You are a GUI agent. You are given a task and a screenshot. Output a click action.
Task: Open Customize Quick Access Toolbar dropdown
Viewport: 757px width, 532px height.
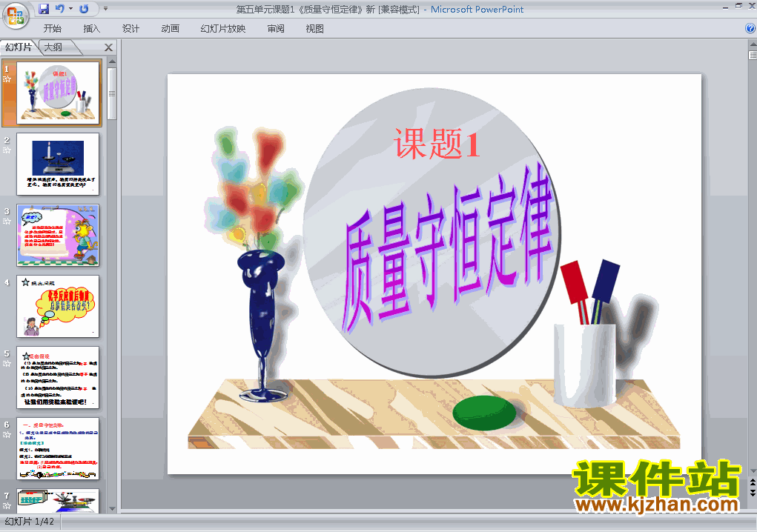tap(106, 9)
